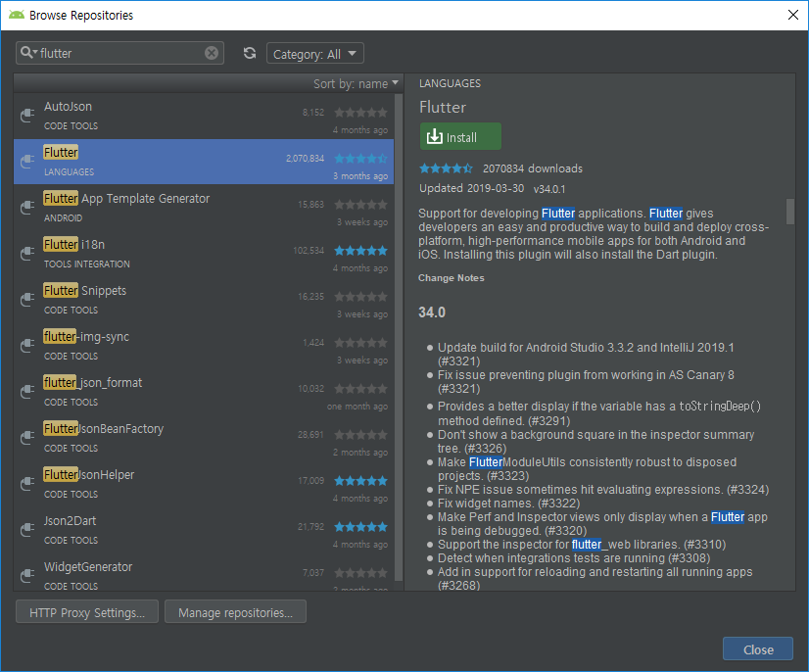The height and width of the screenshot is (672, 809).
Task: Click the LANGUAGES header in details
Action: coord(450,83)
